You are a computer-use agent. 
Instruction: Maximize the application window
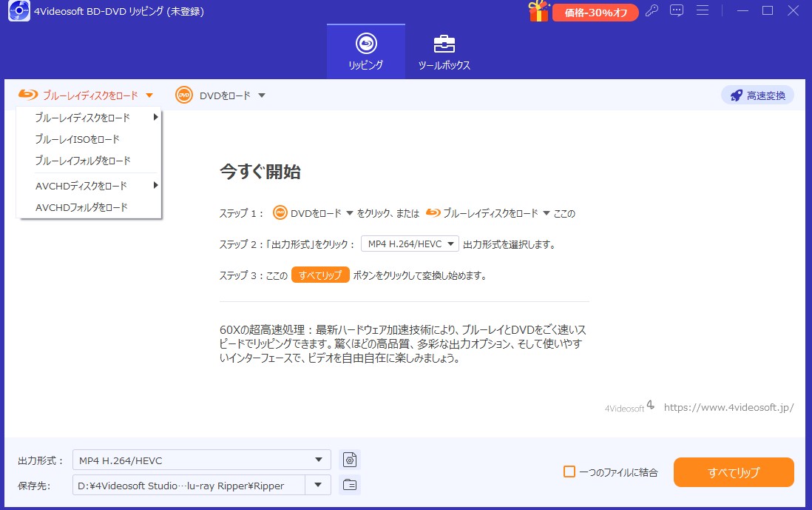click(768, 10)
